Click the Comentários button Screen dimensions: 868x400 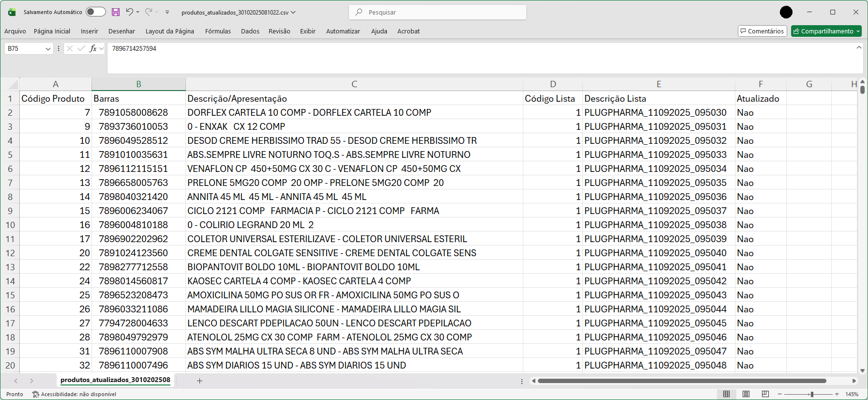(x=762, y=31)
